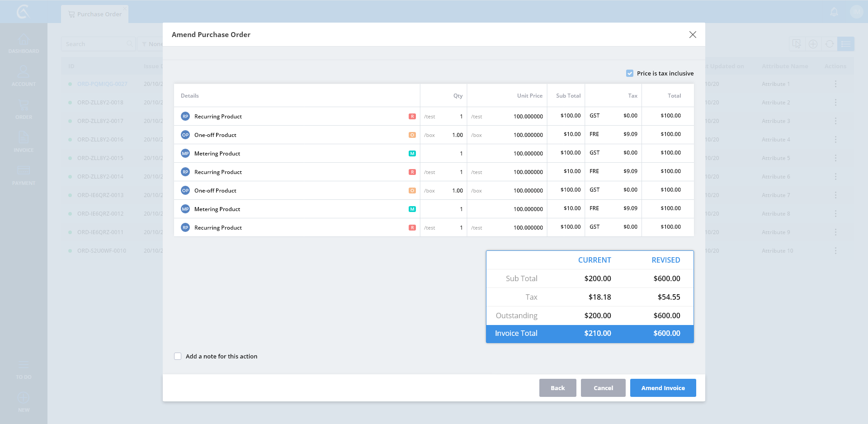The height and width of the screenshot is (424, 868).
Task: Enable Add a note for this action
Action: [x=178, y=356]
